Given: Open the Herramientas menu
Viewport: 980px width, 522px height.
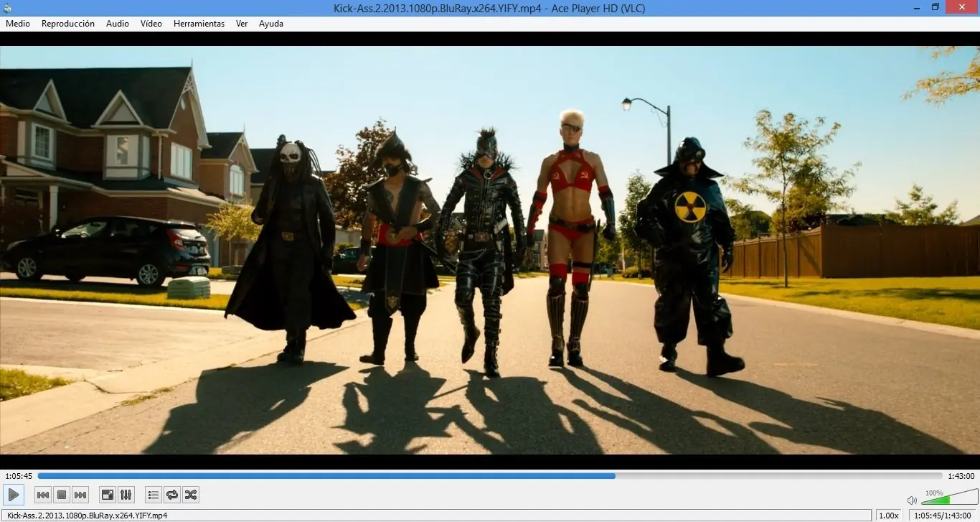Looking at the screenshot, I should [199, 24].
